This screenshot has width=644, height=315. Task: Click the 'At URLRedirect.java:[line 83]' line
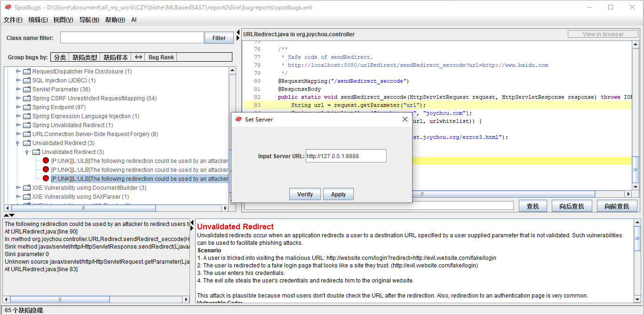[41, 269]
